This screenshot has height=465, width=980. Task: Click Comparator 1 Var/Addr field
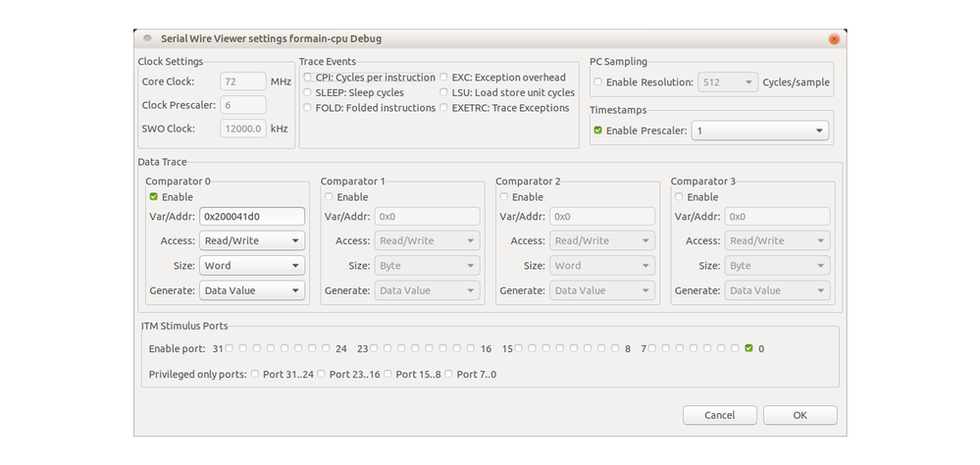coord(427,216)
